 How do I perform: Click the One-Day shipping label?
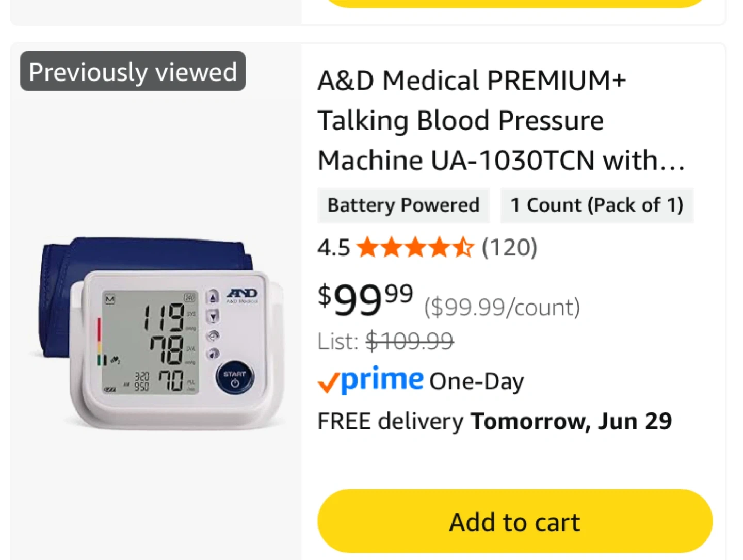pyautogui.click(x=477, y=382)
